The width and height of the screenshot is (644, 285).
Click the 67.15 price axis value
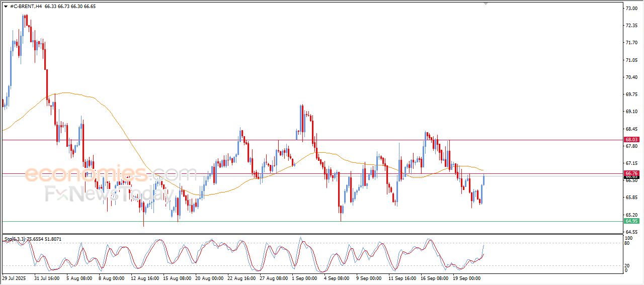[x=631, y=163]
